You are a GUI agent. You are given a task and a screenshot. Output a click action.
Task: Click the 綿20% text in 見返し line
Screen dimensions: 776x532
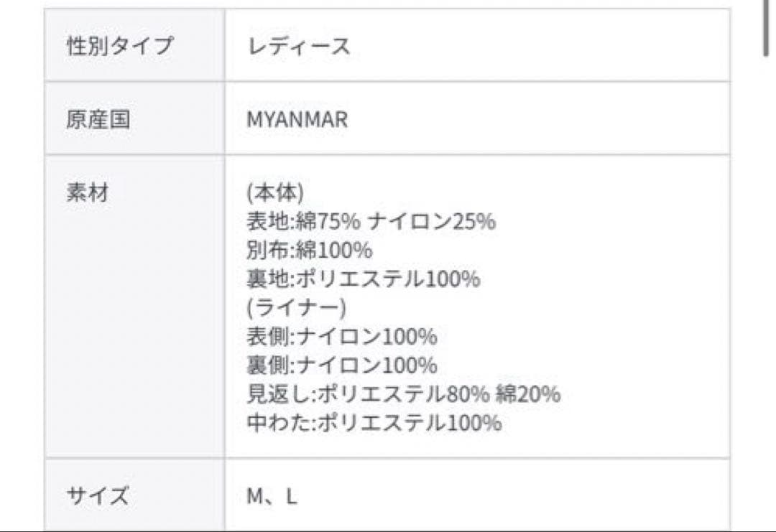[527, 394]
